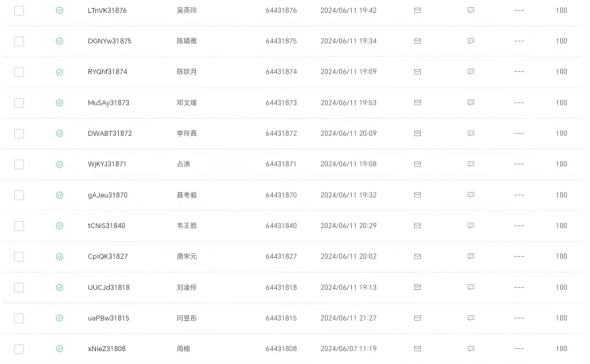The width and height of the screenshot is (590, 364).
Task: Check the box for row xNieZ31808
Action: coord(19,349)
